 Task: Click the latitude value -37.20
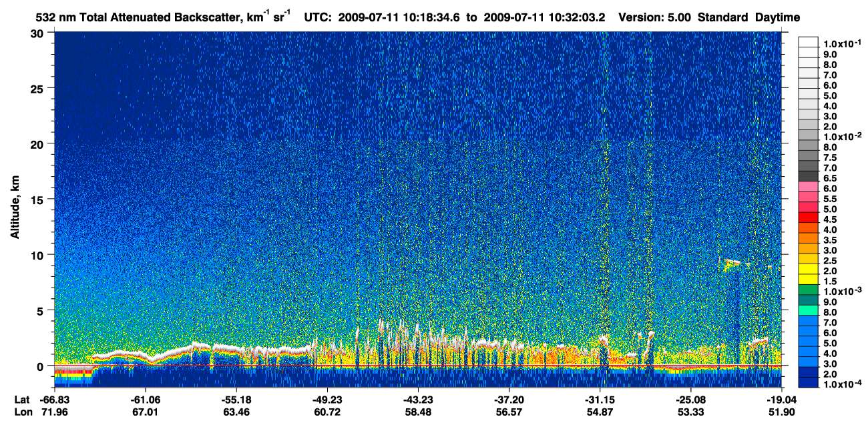(509, 399)
